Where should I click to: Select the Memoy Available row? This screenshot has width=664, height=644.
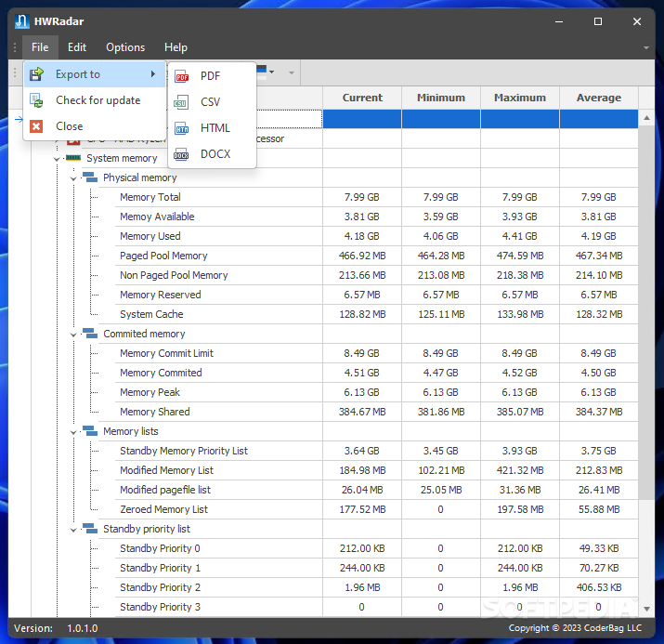click(x=376, y=217)
